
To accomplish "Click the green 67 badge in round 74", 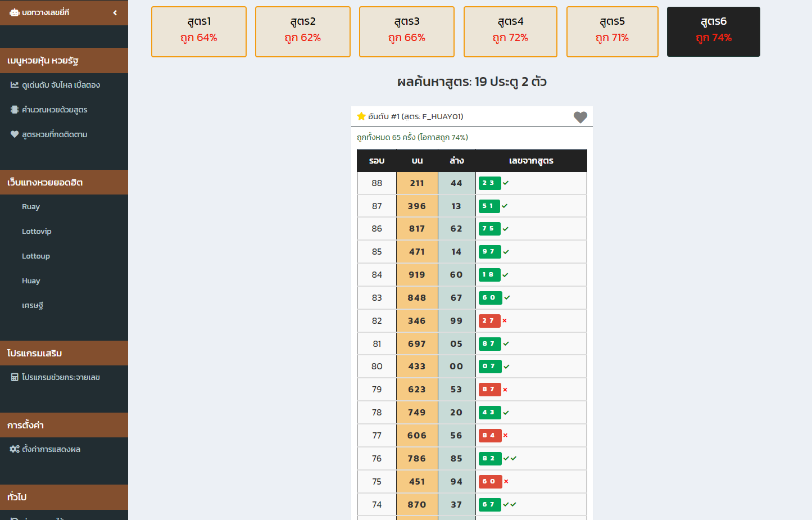I will click(x=489, y=504).
